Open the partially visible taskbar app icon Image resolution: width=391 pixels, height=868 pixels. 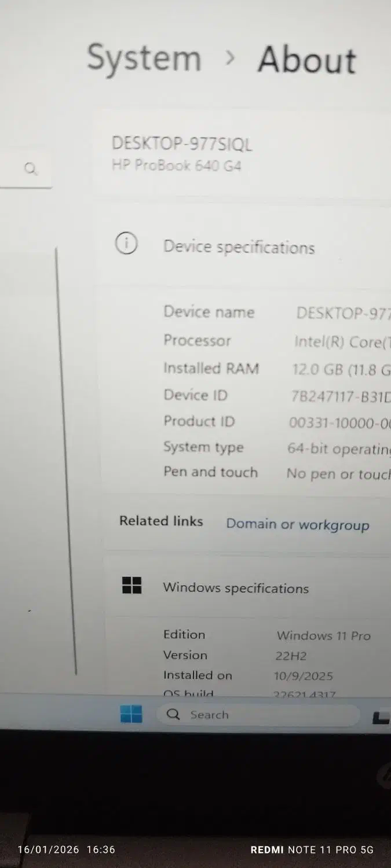(381, 718)
